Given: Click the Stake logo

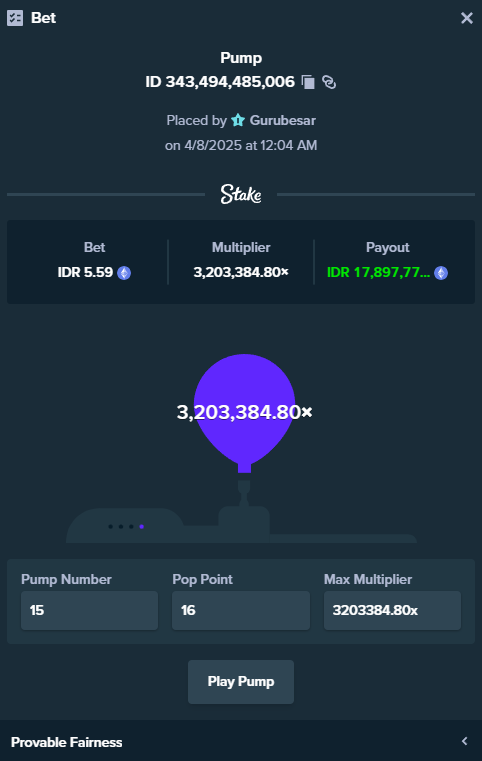Looking at the screenshot, I should click(x=241, y=194).
